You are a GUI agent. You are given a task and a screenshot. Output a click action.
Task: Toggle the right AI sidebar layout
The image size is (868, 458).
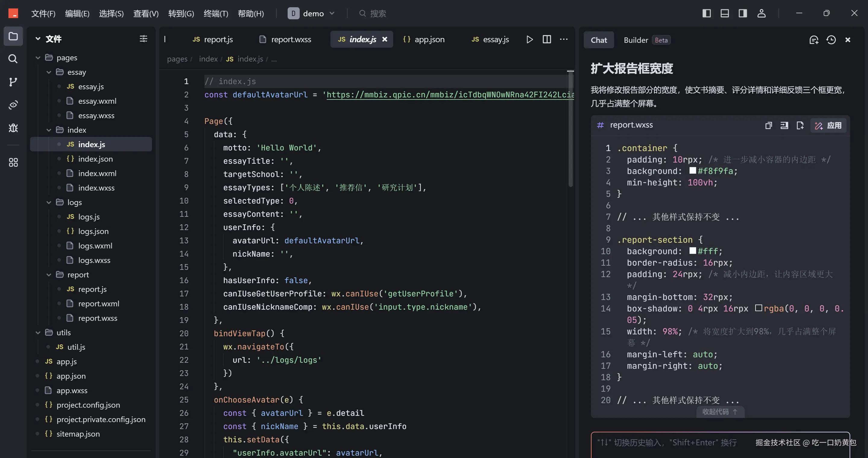click(x=743, y=13)
